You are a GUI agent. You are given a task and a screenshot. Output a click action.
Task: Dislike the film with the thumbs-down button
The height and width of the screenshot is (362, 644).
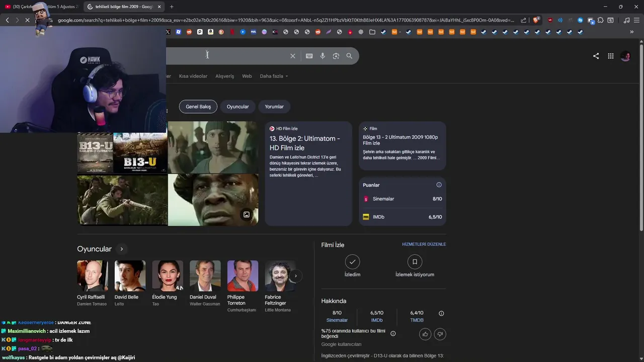click(x=440, y=334)
